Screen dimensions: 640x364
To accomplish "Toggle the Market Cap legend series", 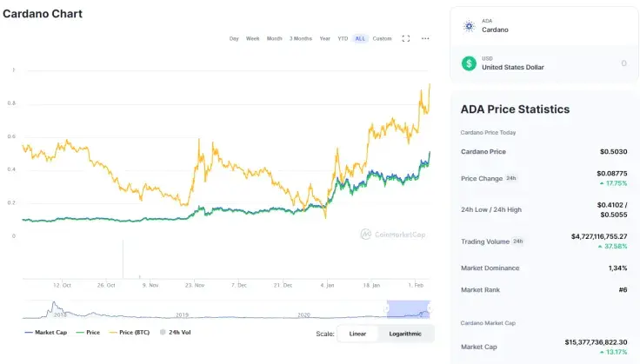I will pyautogui.click(x=46, y=332).
